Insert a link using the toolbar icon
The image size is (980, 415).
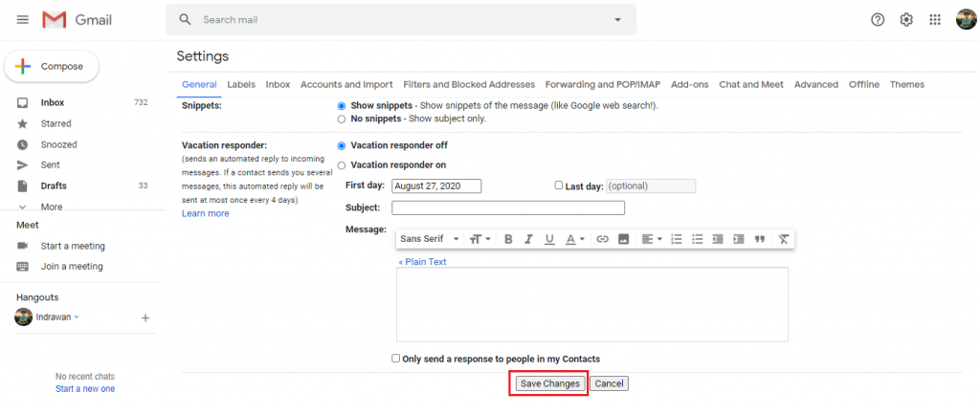pos(602,239)
